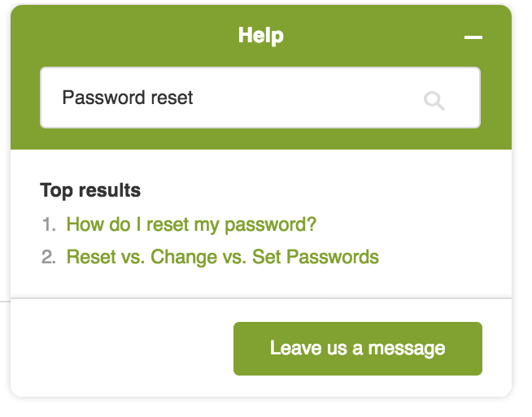Open 'How do I reset my password?' article

point(191,224)
